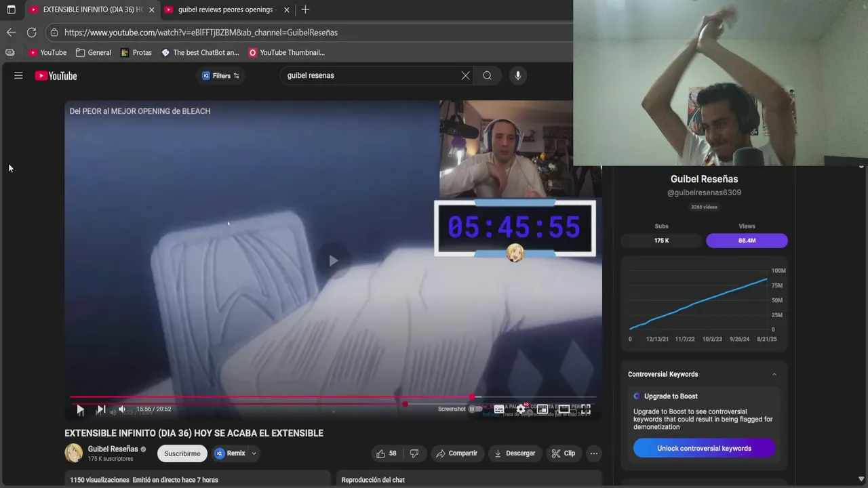Screen dimensions: 868x488
Task: Click the Guibel Reseñas heading in the stats panel
Action: [704, 179]
